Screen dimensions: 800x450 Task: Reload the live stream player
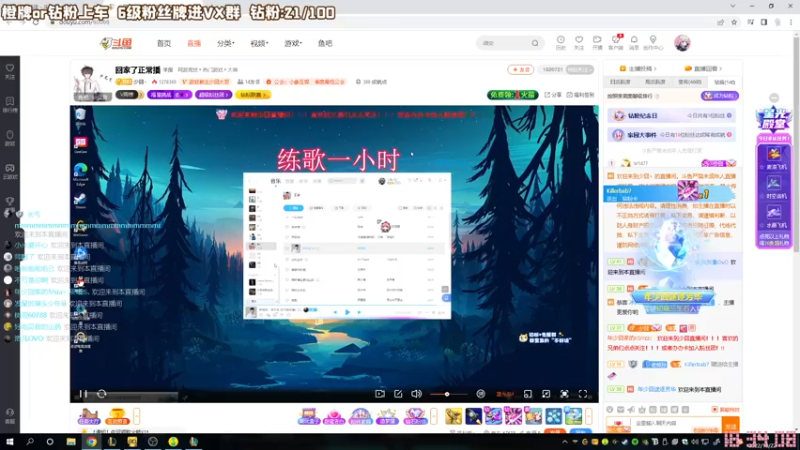pyautogui.click(x=102, y=394)
